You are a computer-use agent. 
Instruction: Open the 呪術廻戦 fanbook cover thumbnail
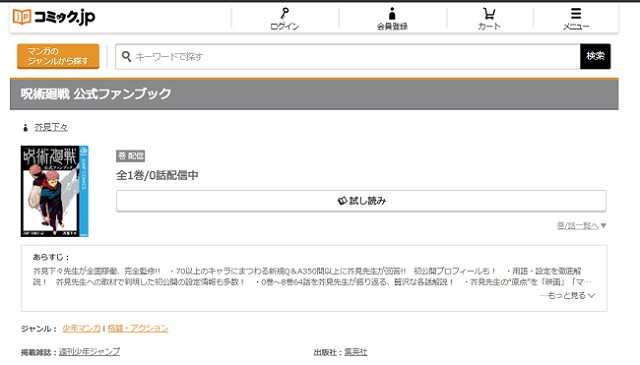(55, 191)
